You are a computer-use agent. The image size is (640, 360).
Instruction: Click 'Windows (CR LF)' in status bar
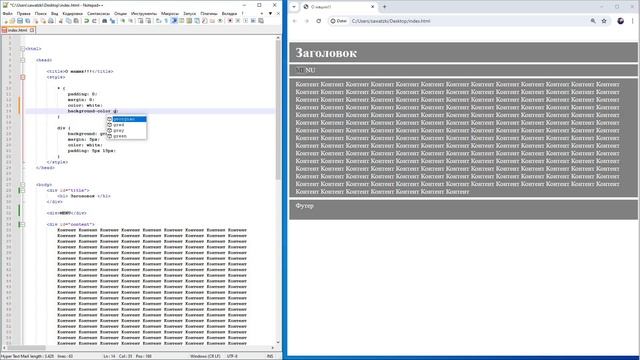(x=205, y=356)
